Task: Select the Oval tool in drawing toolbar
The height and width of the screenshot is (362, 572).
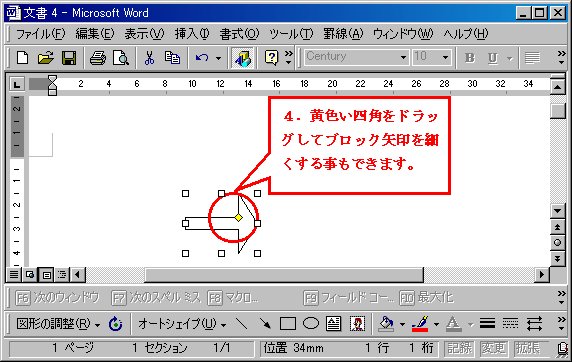Action: pyautogui.click(x=311, y=323)
